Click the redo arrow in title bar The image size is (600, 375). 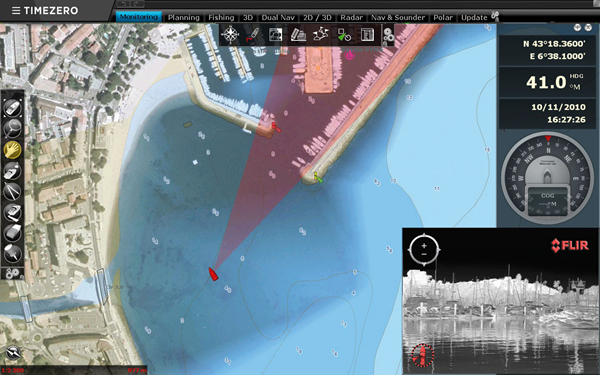click(x=137, y=4)
